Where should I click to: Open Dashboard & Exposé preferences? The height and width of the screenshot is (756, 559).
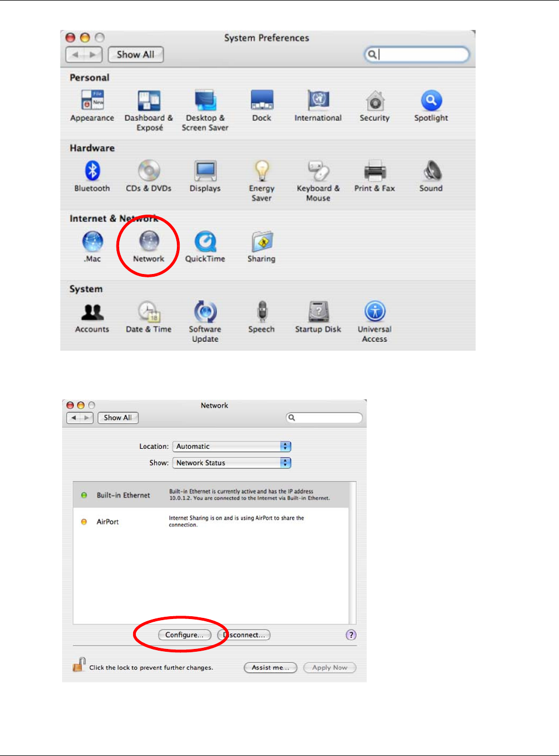pos(149,111)
